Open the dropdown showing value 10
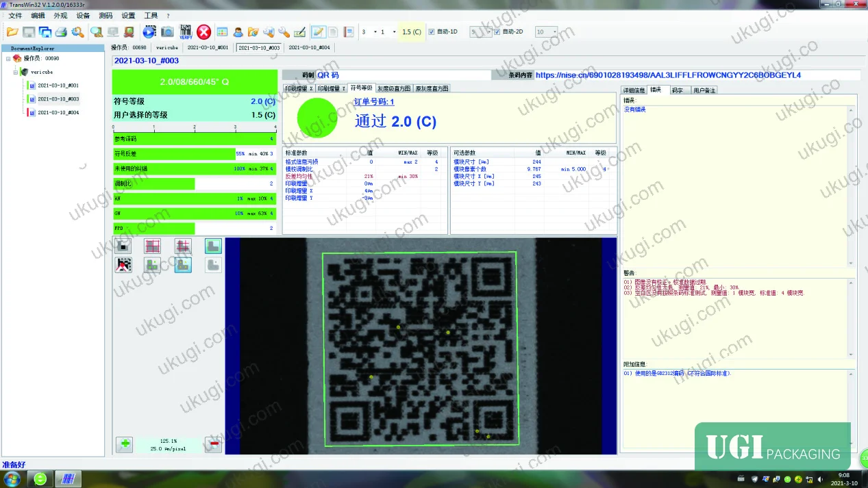Viewport: 868px width, 488px height. [x=546, y=31]
